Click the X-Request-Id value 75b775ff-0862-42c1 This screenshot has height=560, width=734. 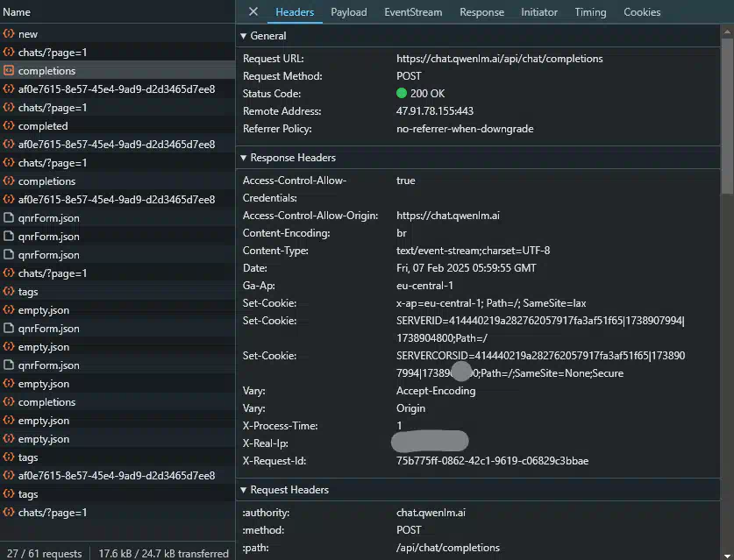[493, 461]
